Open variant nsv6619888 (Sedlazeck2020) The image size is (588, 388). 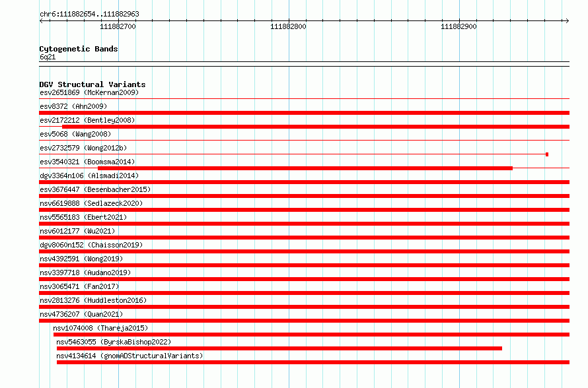pos(91,203)
